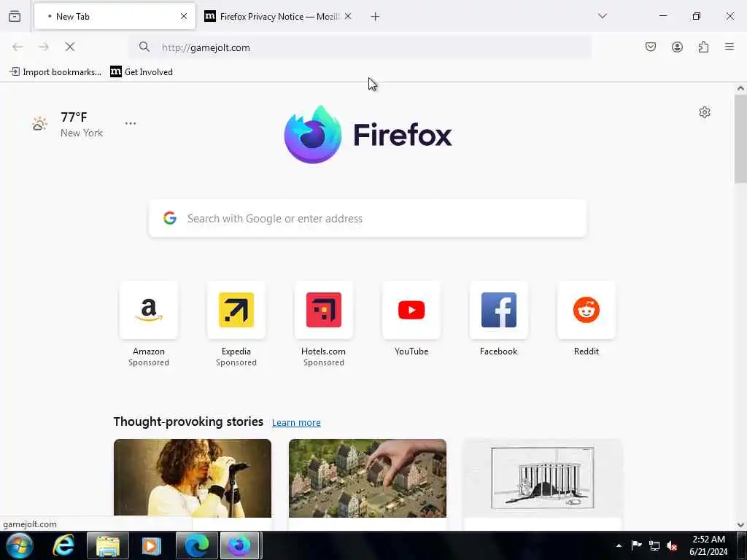Expand the list all tabs chevron
This screenshot has width=747, height=560.
pyautogui.click(x=603, y=16)
